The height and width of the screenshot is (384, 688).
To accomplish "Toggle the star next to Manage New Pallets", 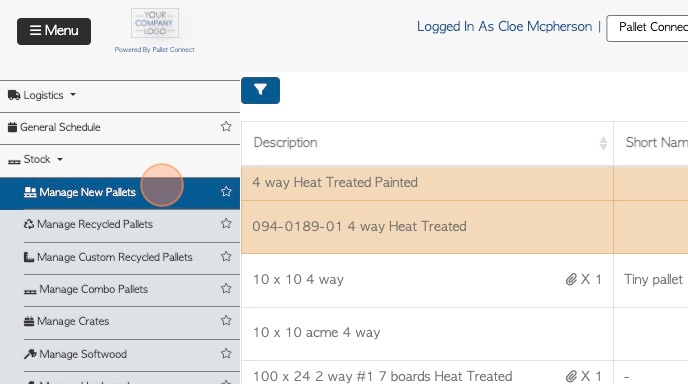I will coord(226,191).
